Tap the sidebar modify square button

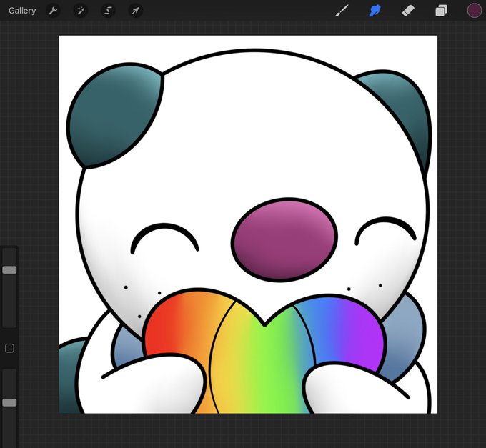[x=9, y=348]
